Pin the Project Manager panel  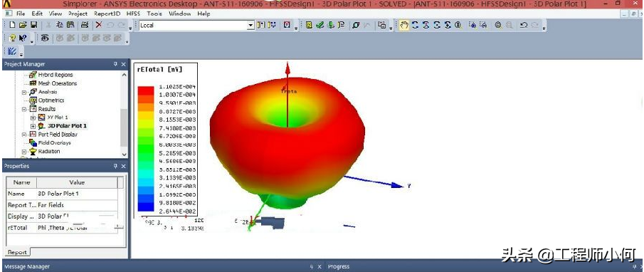tap(115, 64)
